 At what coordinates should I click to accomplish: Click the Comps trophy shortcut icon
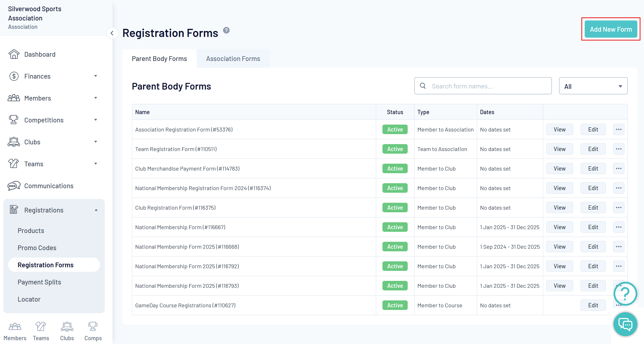coord(93,326)
